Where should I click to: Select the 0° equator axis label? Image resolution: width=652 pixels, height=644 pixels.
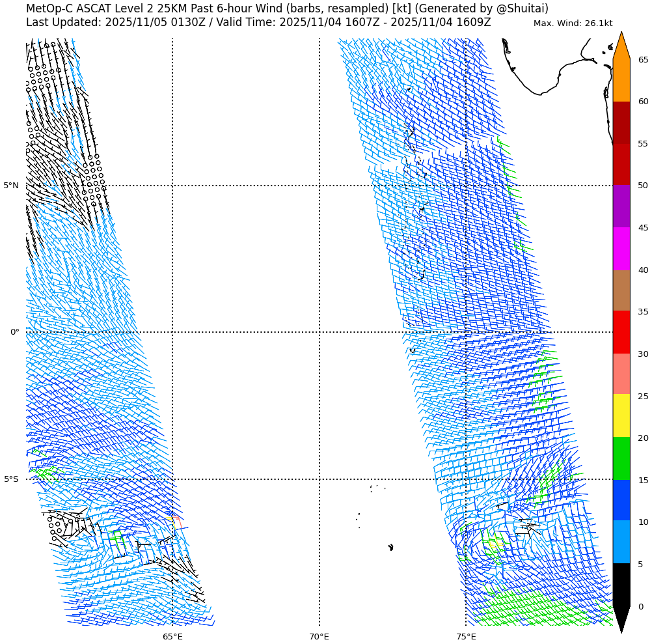(14, 332)
